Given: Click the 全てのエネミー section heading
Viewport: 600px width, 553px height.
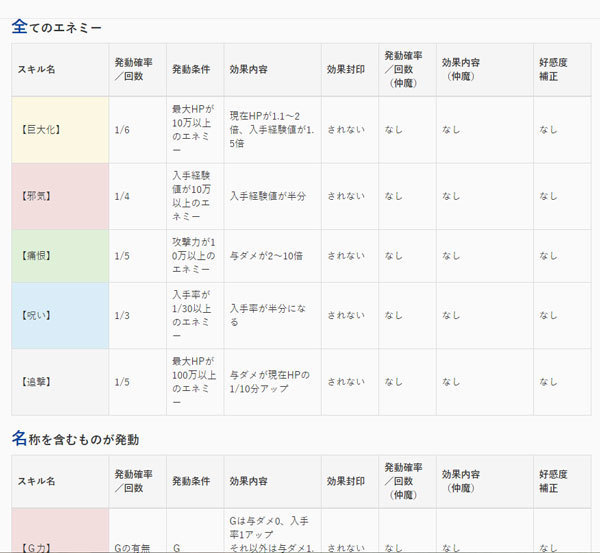Looking at the screenshot, I should click(57, 27).
